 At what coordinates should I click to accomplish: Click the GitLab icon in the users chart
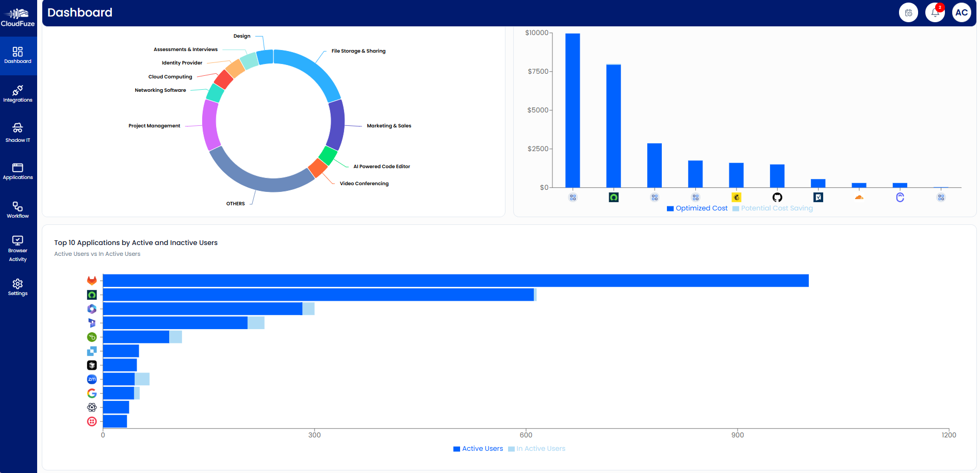tap(92, 280)
